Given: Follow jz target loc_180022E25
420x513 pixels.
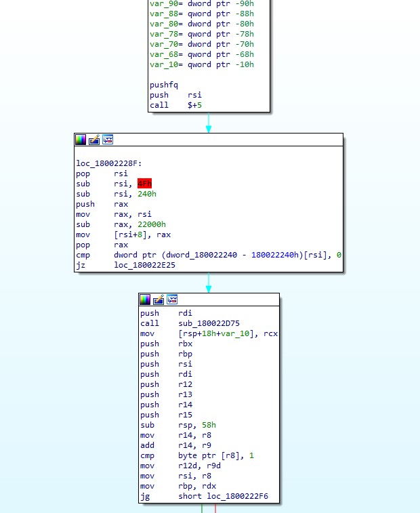Looking at the screenshot, I should 144,265.
